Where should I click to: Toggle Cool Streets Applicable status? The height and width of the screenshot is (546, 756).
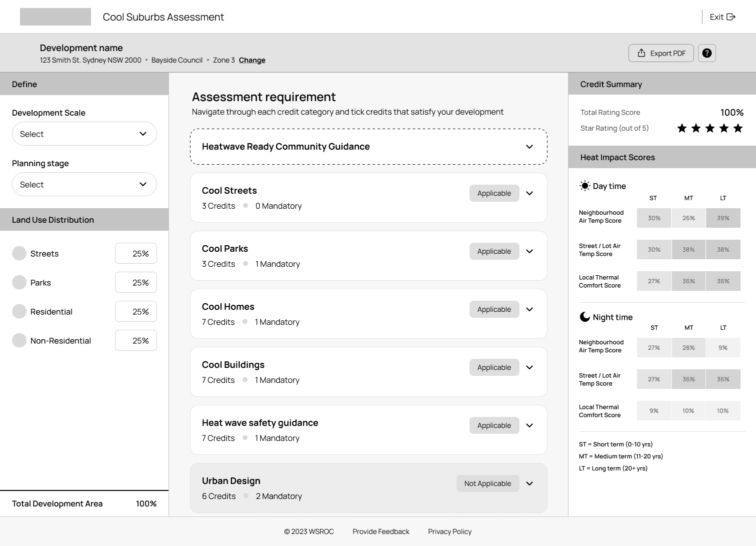tap(494, 193)
